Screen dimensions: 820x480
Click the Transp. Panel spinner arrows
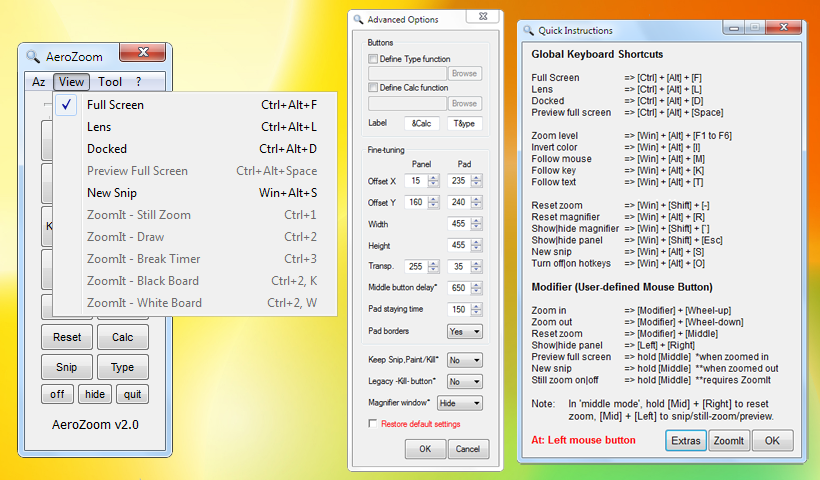(434, 267)
